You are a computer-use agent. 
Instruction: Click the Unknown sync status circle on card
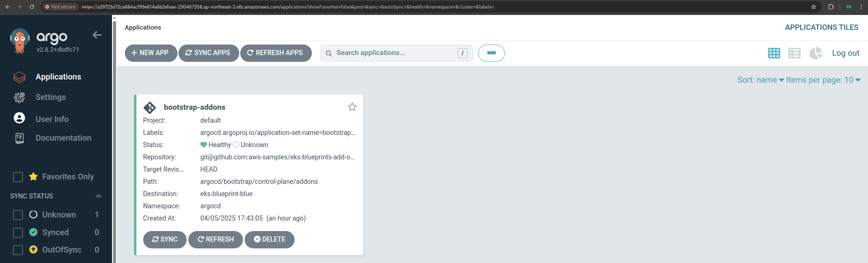click(236, 145)
